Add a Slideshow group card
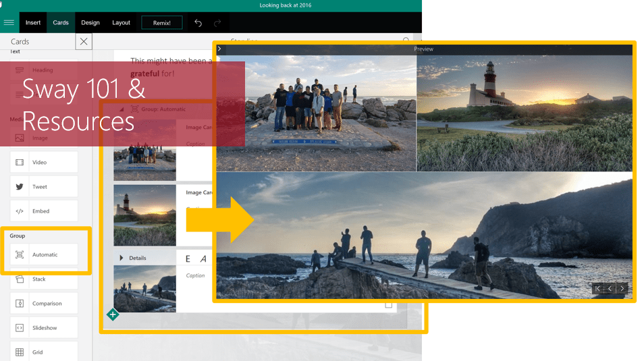Image resolution: width=644 pixels, height=361 pixels. 44,328
